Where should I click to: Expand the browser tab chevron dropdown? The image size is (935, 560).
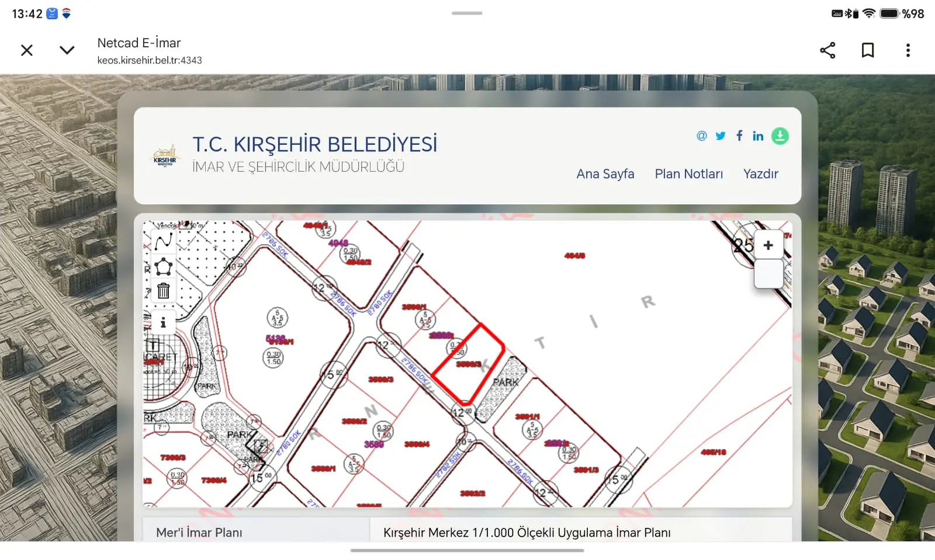(67, 50)
